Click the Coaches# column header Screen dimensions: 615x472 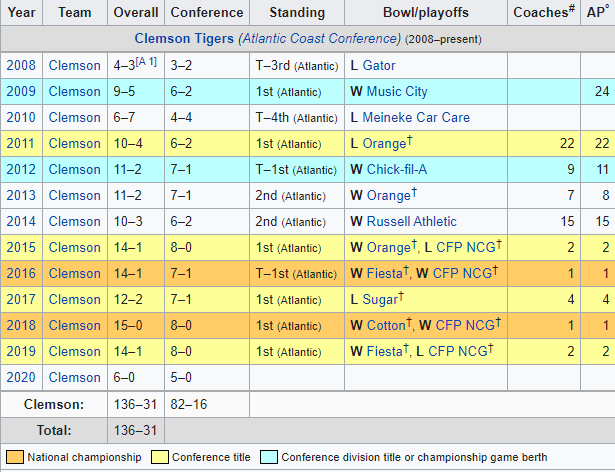(x=544, y=13)
